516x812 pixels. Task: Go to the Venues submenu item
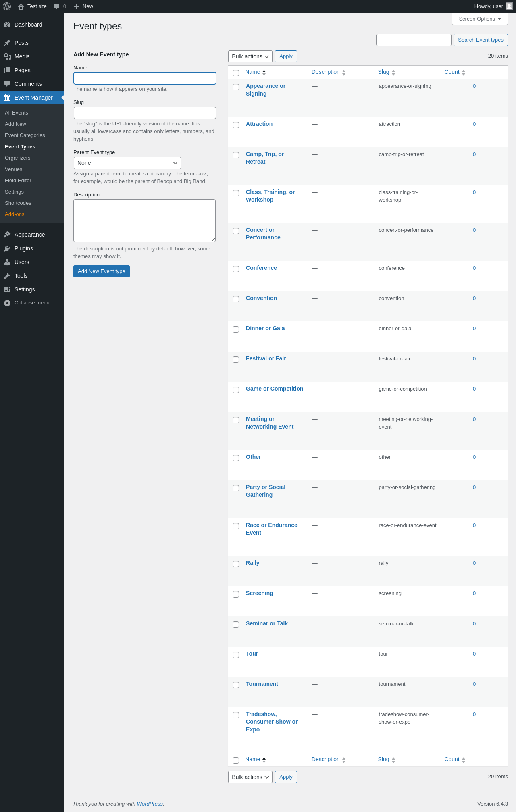[x=14, y=169]
